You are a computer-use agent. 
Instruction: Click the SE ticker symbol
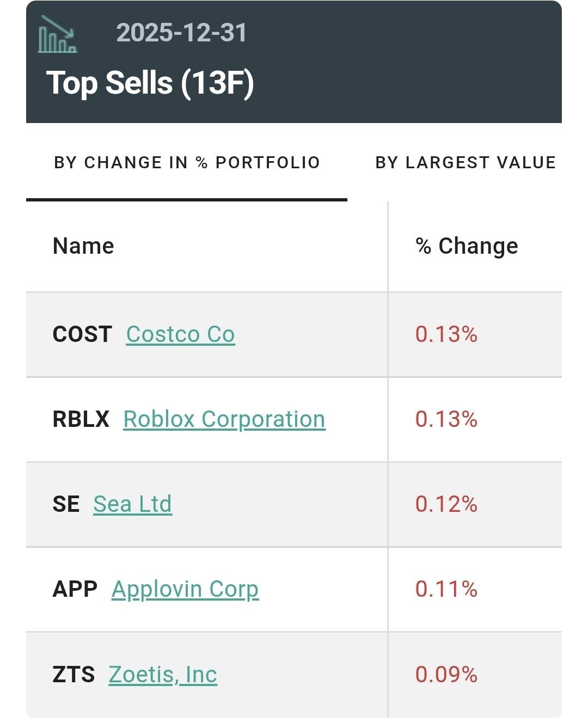click(66, 504)
